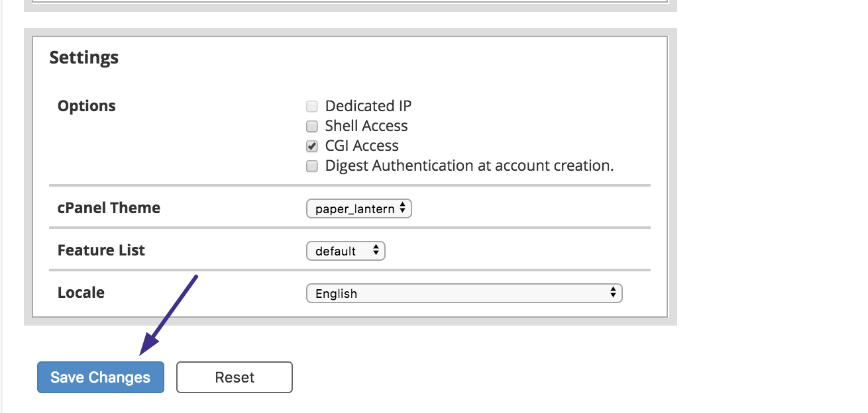The image size is (868, 413).
Task: Click the Save Changes button
Action: [x=100, y=377]
